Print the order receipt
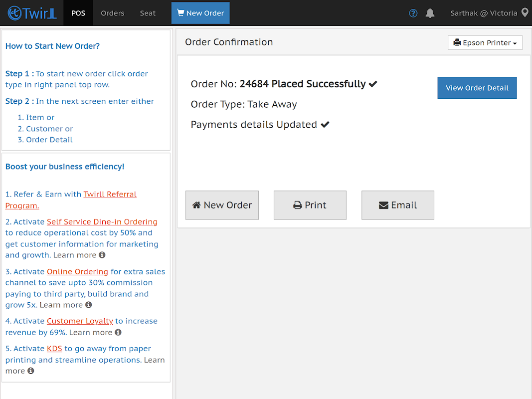The height and width of the screenshot is (399, 532). pyautogui.click(x=310, y=205)
